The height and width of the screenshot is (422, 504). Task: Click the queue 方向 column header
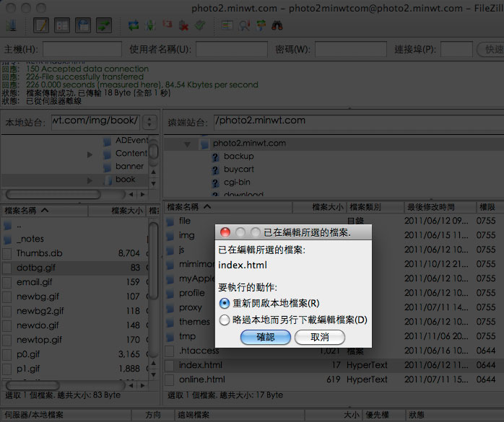click(x=153, y=415)
